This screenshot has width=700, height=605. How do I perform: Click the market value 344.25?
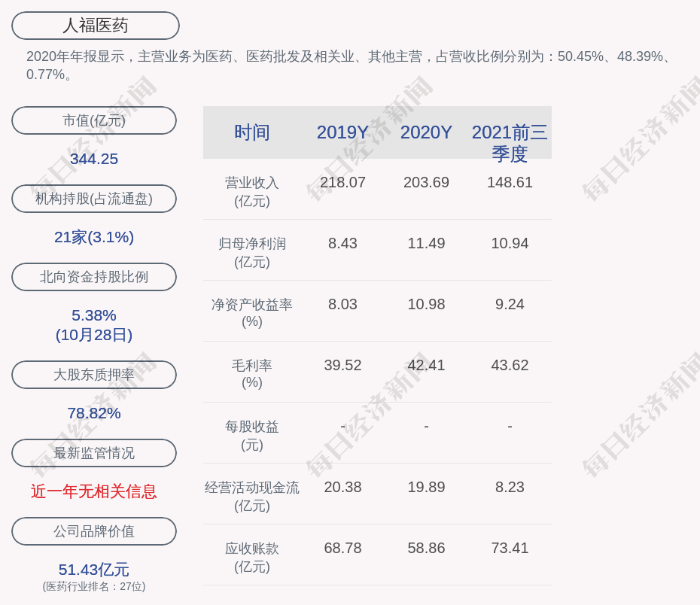[94, 159]
